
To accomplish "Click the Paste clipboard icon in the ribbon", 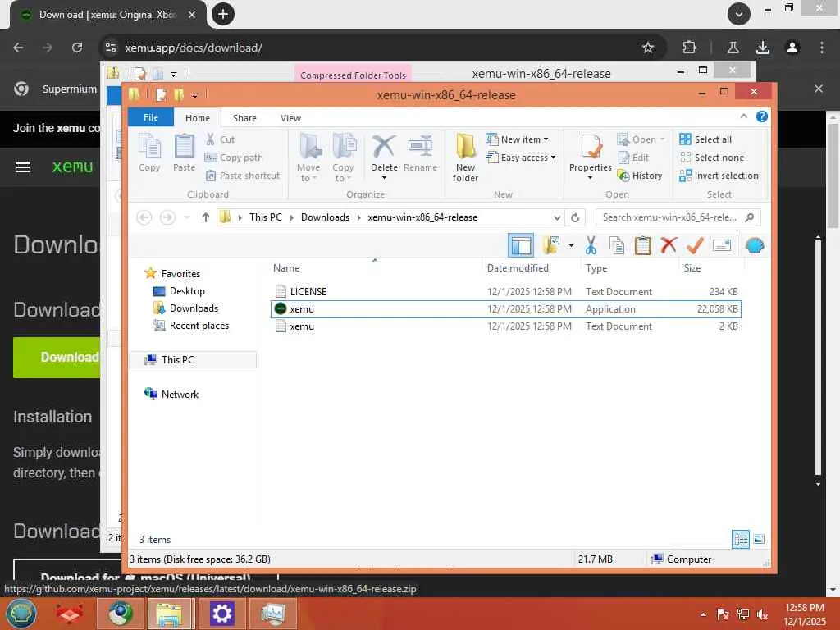I will 184,153.
